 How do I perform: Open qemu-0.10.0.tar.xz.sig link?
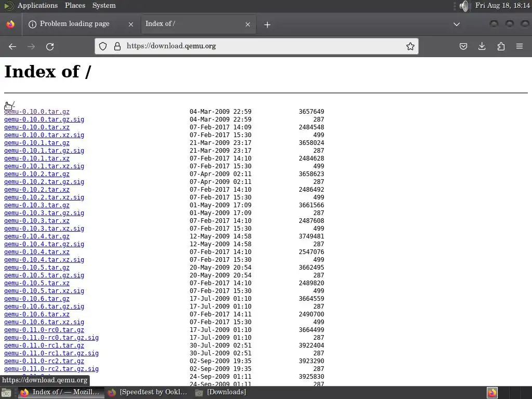[x=44, y=135]
